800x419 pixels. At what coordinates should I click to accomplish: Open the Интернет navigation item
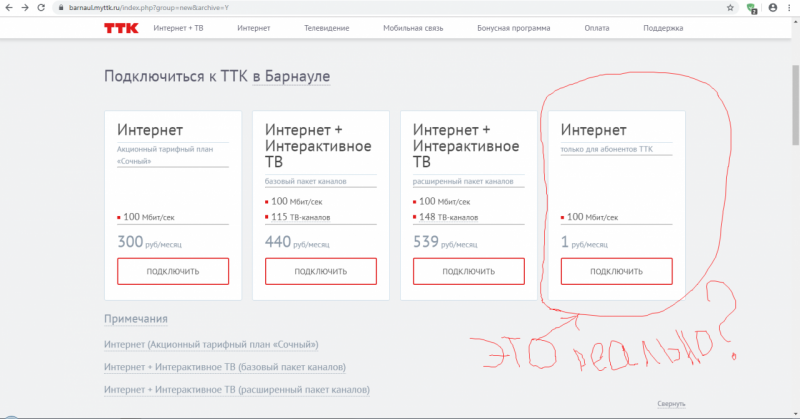(254, 28)
